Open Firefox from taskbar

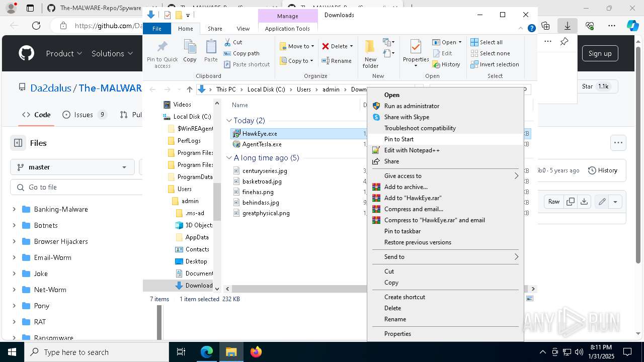click(x=256, y=352)
